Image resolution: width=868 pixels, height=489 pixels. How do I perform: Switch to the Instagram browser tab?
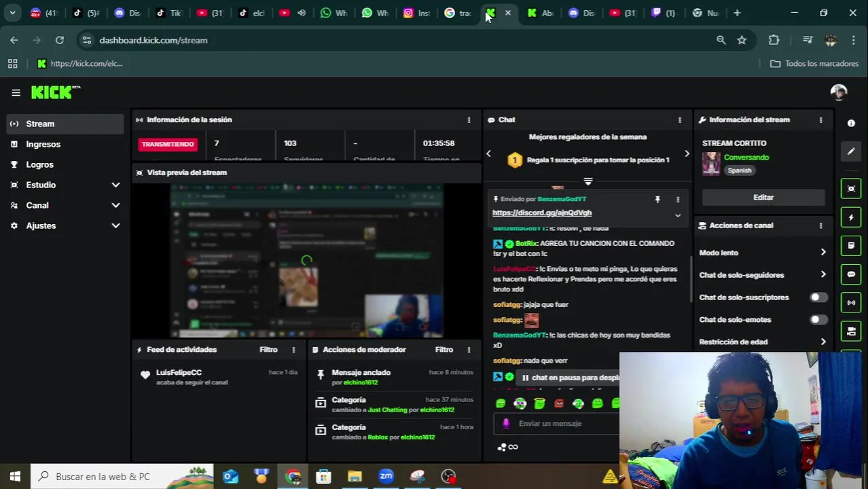click(x=416, y=13)
